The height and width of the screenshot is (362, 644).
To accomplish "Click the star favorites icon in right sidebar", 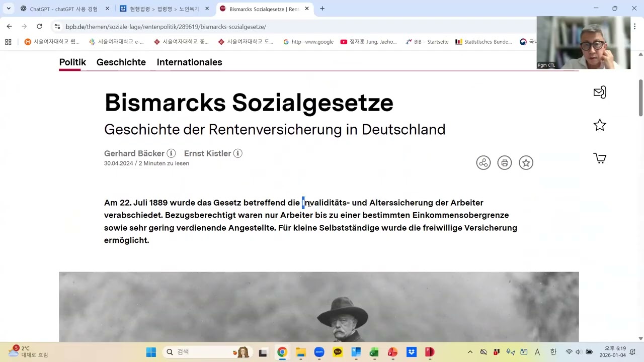I will pyautogui.click(x=600, y=125).
